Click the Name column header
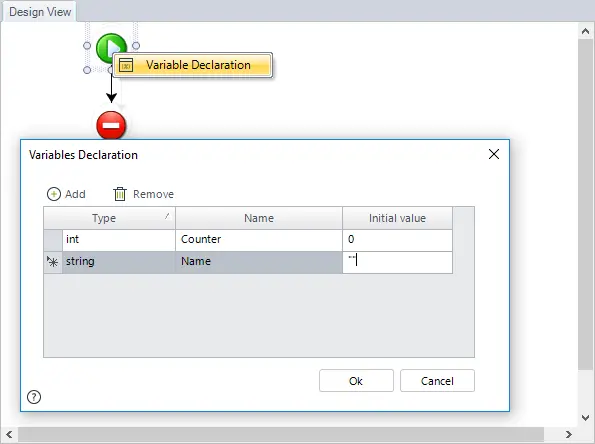The height and width of the screenshot is (444, 595). pos(259,218)
